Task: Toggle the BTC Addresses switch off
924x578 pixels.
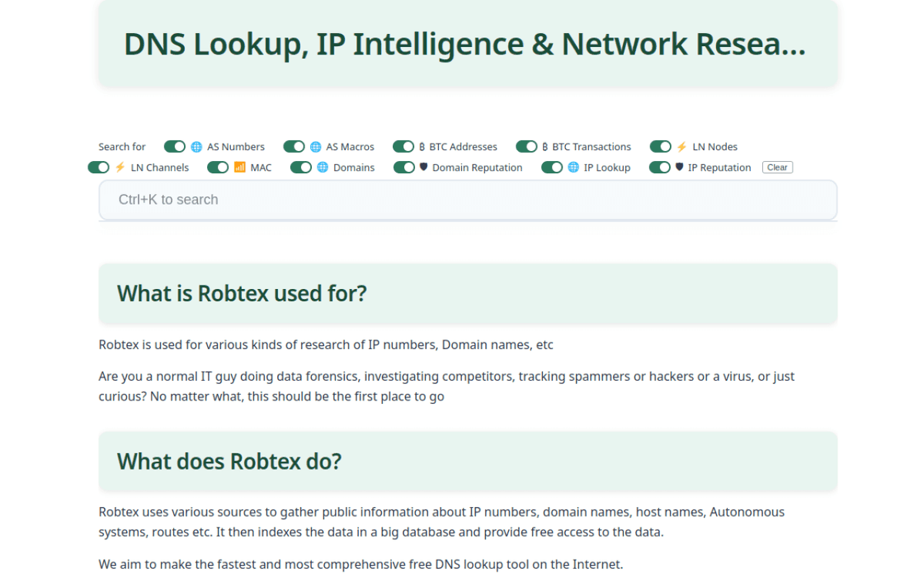Action: (403, 146)
